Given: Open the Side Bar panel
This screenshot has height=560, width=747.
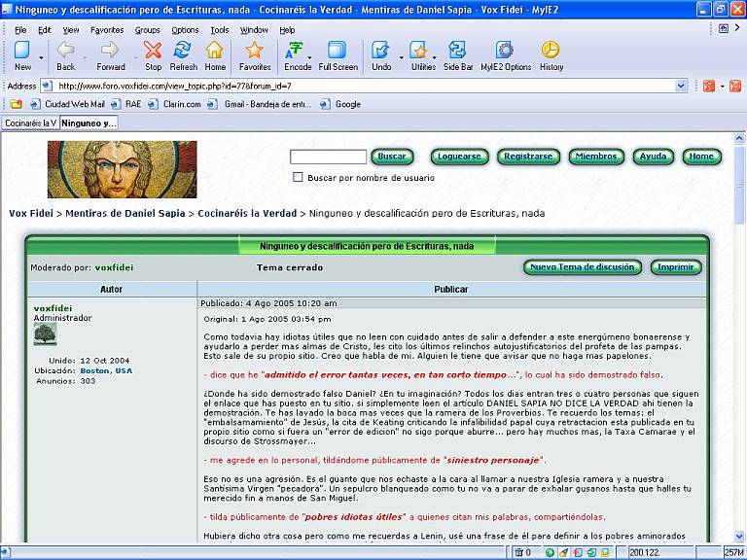Looking at the screenshot, I should click(x=457, y=54).
